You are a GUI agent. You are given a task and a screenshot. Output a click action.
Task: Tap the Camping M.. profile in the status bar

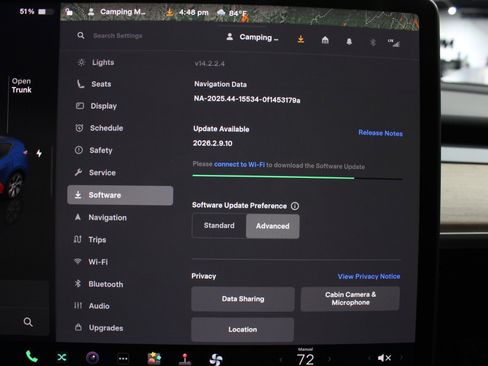117,12
